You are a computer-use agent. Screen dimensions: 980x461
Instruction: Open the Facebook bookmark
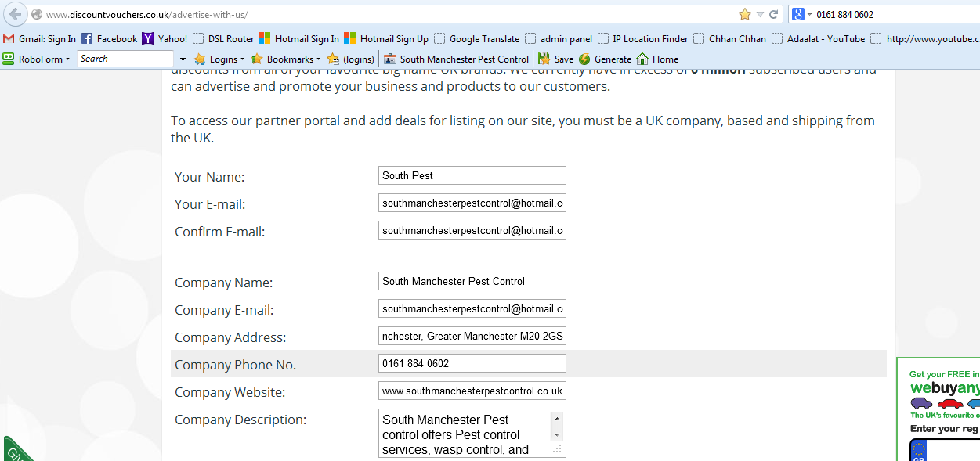coord(109,38)
